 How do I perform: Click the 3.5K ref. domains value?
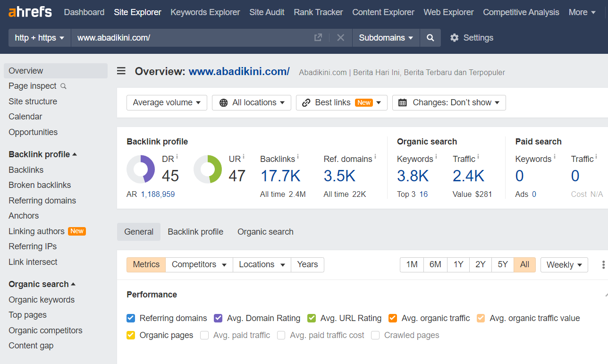[339, 176]
